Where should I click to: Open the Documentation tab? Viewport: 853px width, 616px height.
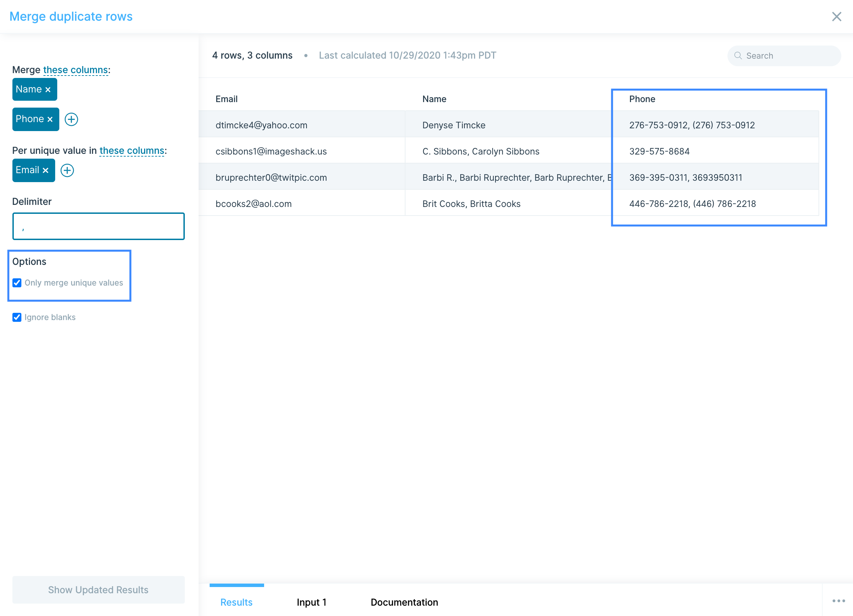[404, 602]
